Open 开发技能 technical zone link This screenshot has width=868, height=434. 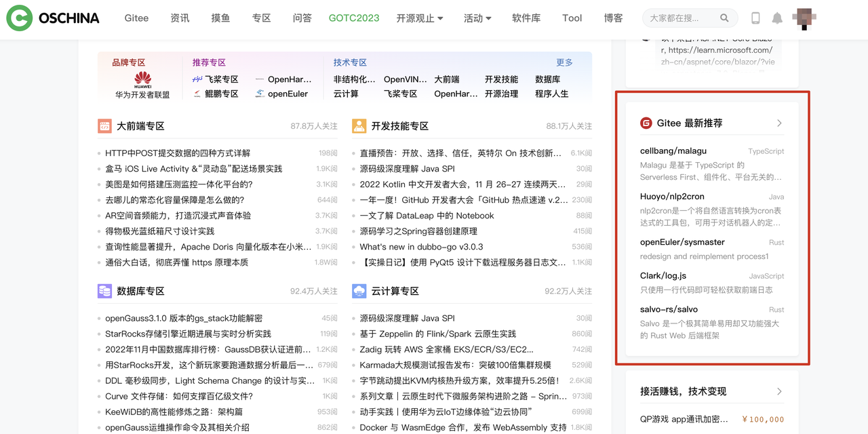[501, 79]
